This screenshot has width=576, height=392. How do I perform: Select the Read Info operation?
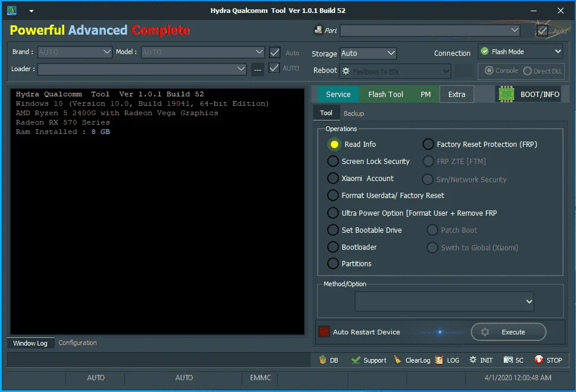[334, 144]
